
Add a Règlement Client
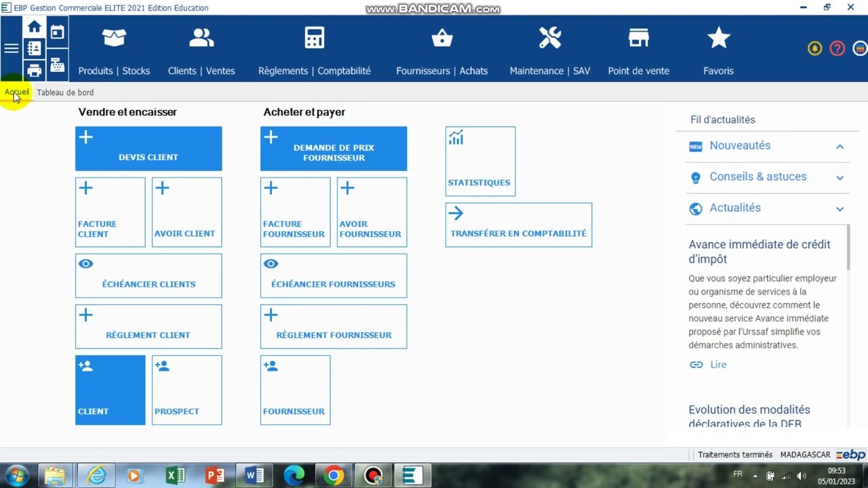(149, 327)
